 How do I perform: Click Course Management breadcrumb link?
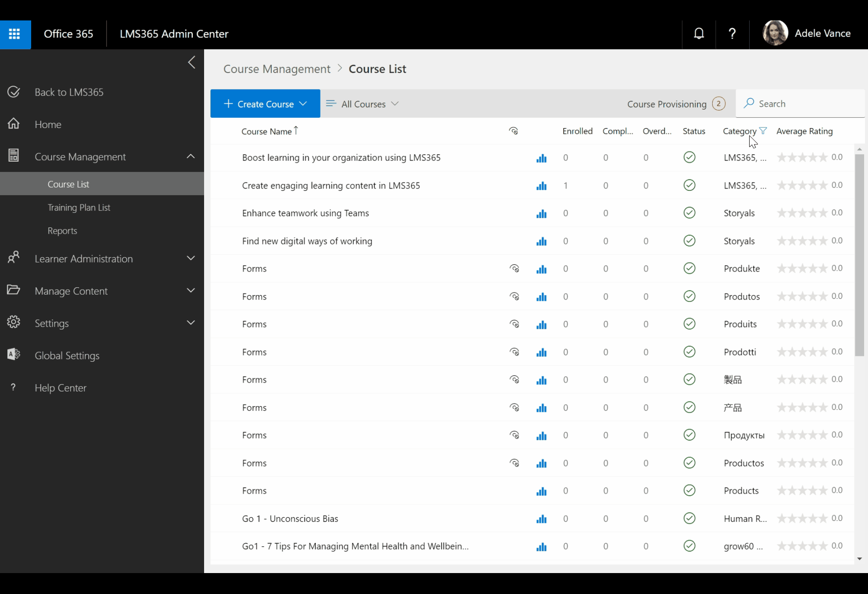(x=277, y=69)
